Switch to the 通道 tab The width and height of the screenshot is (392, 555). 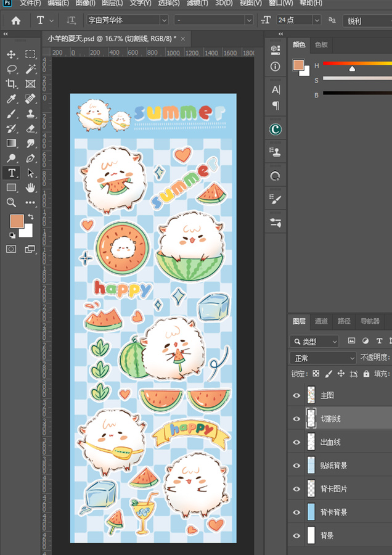point(321,321)
